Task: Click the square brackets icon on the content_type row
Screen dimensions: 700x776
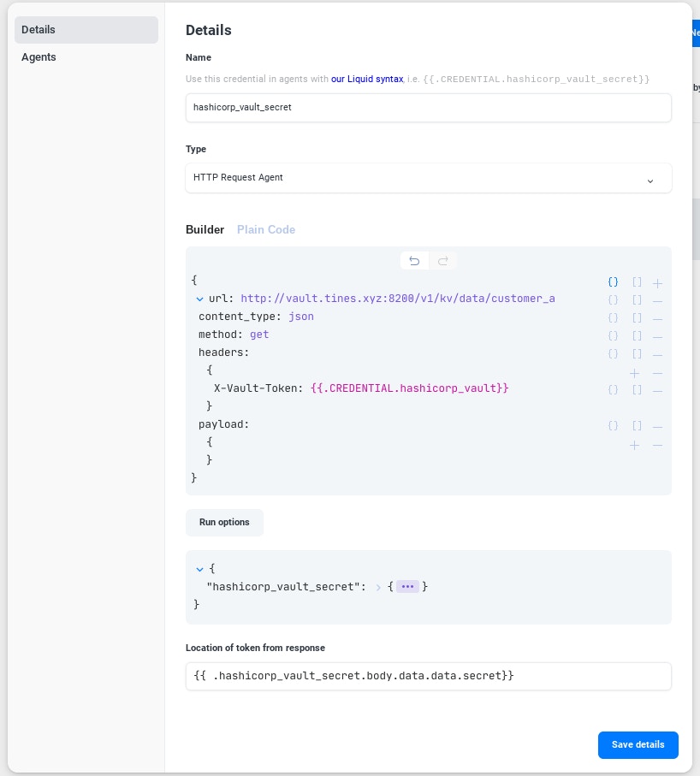Action: click(637, 318)
